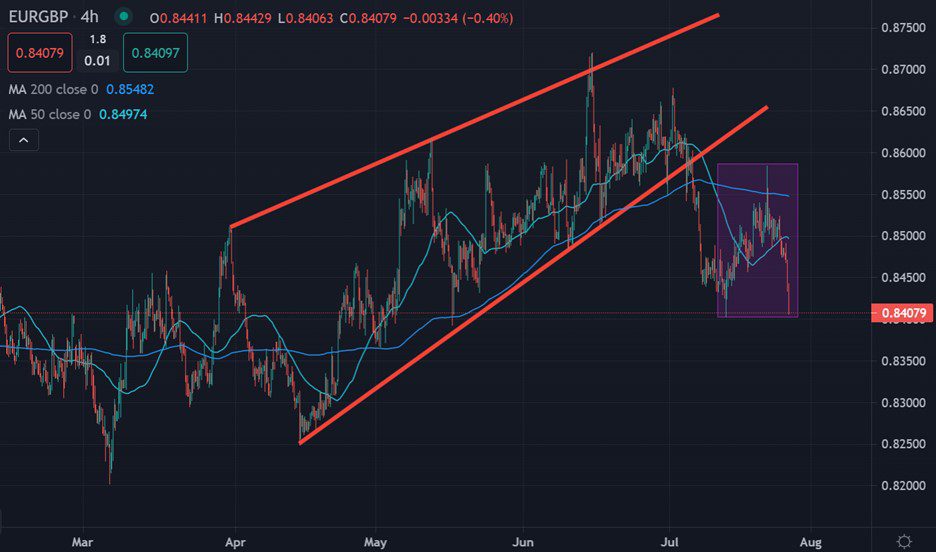Click the 0.87500 price axis label

pyautogui.click(x=903, y=27)
